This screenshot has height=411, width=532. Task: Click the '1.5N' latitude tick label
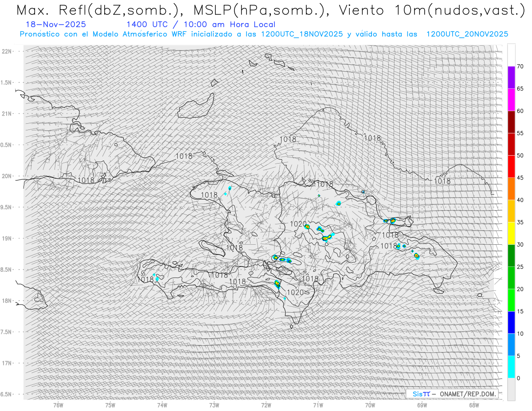(7, 82)
